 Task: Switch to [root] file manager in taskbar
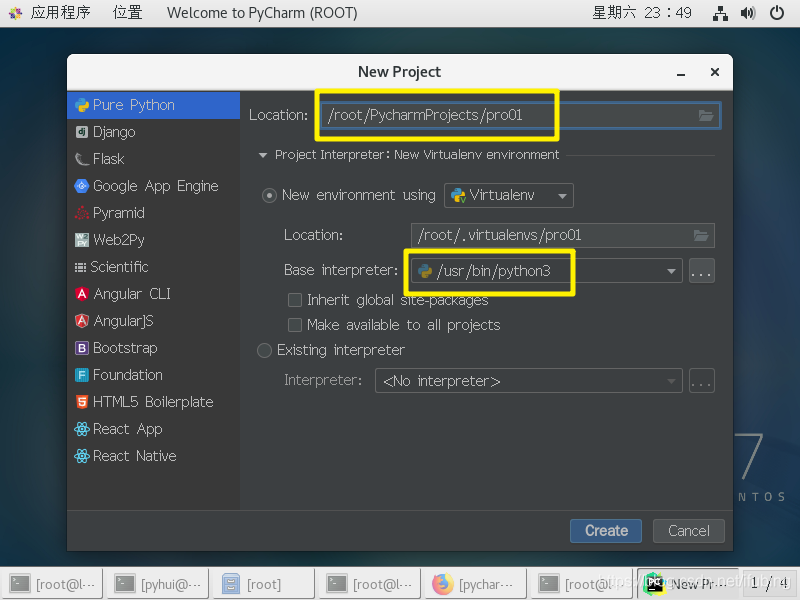click(x=265, y=584)
